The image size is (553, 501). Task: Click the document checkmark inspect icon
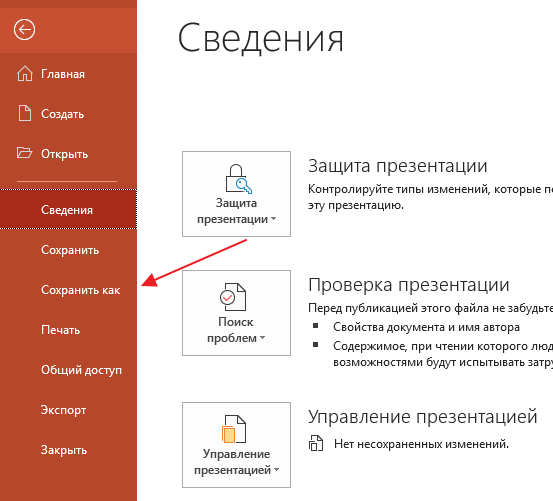click(x=233, y=297)
